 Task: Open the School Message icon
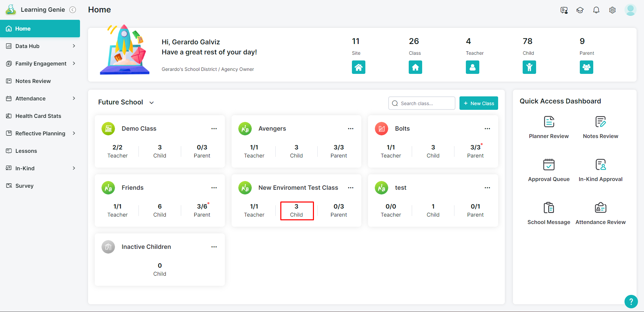(x=549, y=208)
